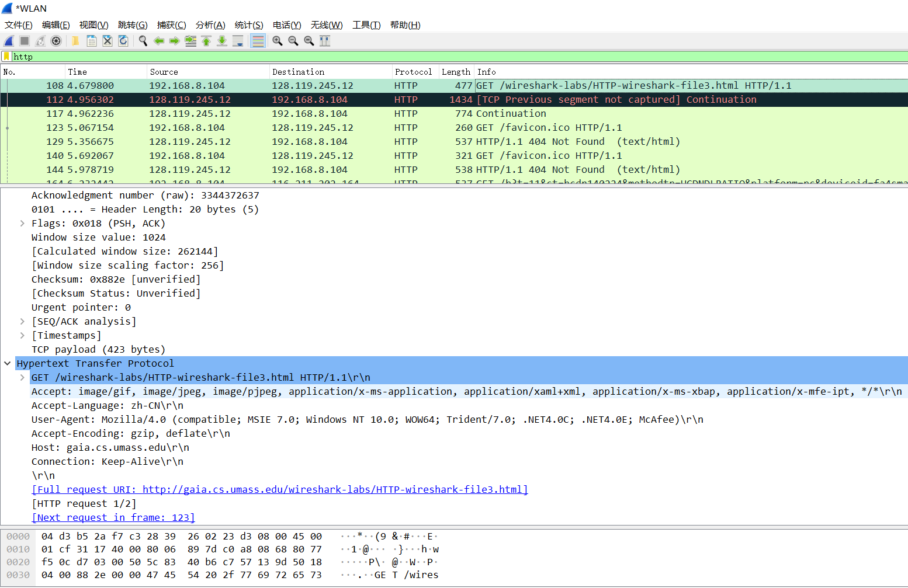
Task: Click the http display filter field
Action: (x=459, y=57)
